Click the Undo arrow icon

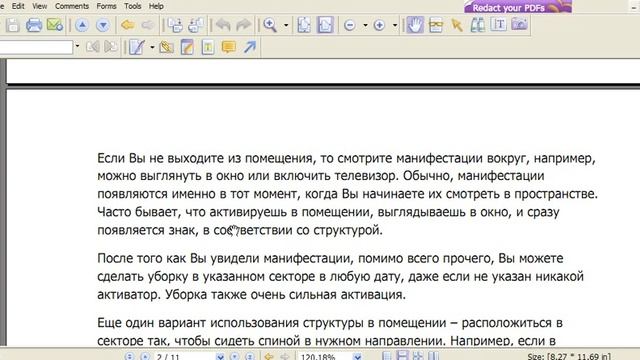[223, 25]
